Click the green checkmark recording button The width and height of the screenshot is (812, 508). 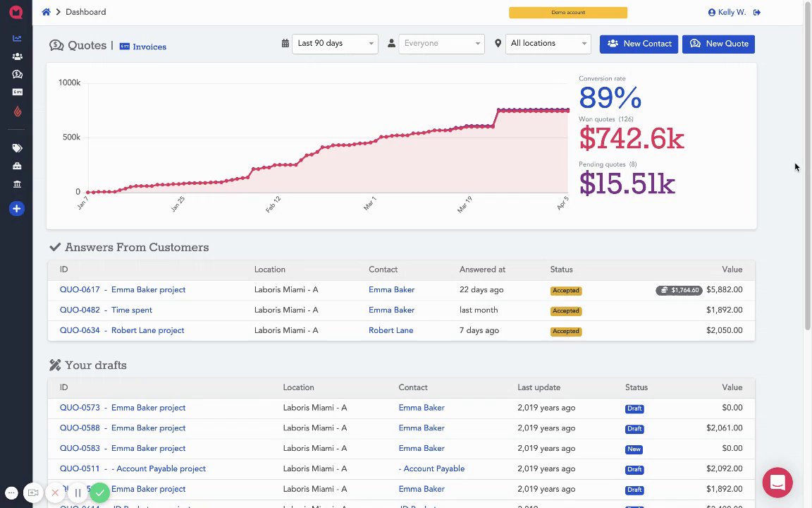[100, 492]
